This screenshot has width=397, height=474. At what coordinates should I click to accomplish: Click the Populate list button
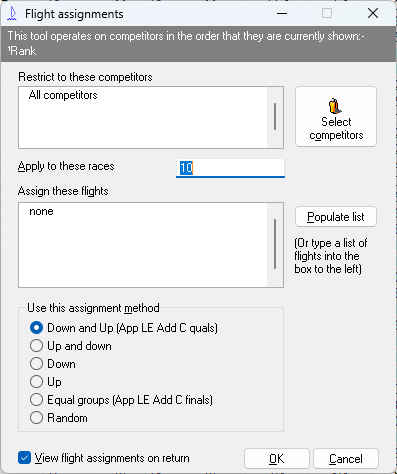tap(336, 217)
